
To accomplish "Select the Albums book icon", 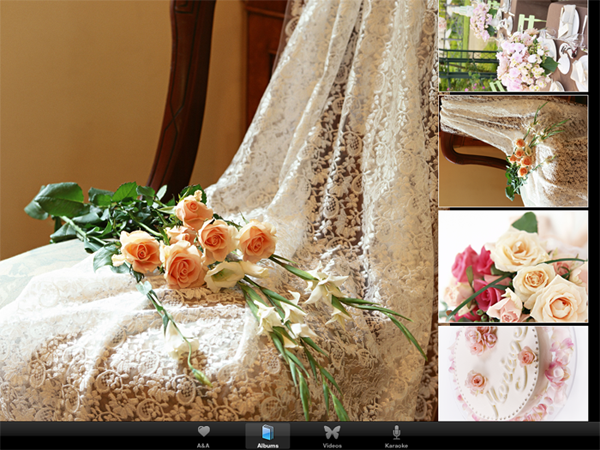I will click(x=267, y=431).
